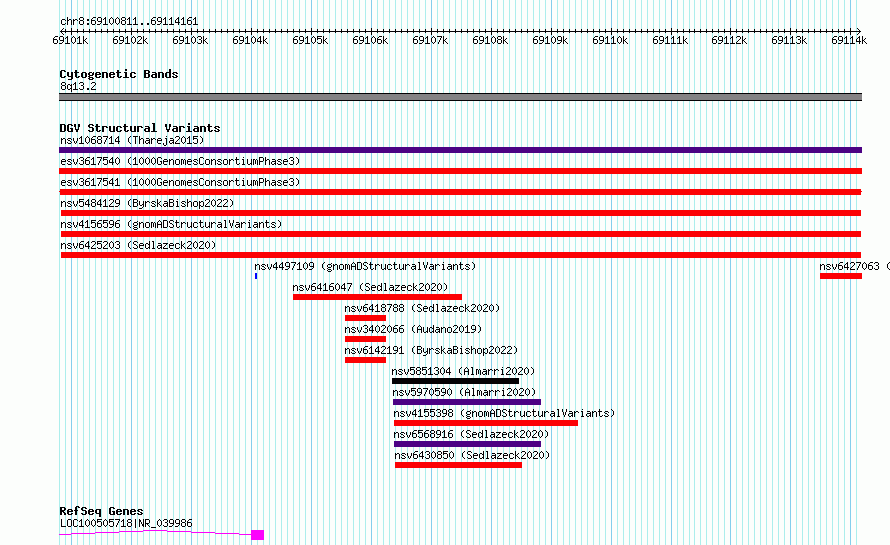Click the 69111k ruler tick label
The image size is (890, 545).
tap(670, 40)
